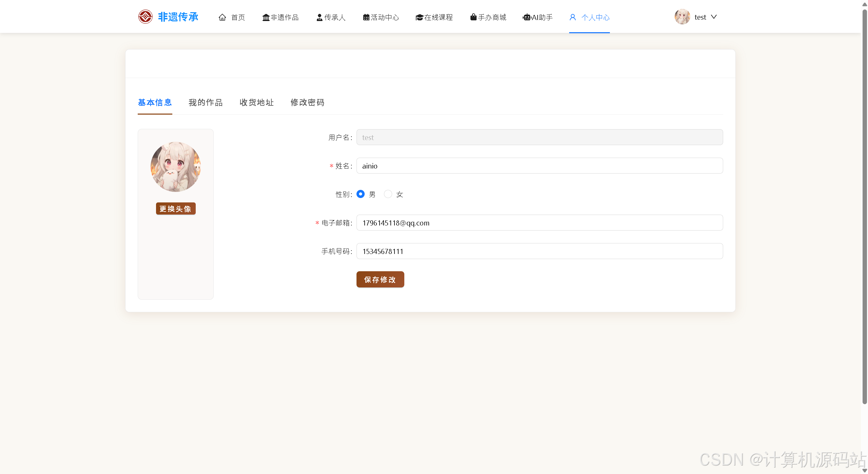Click the 电子邮箱 input field
868x474 pixels.
click(x=539, y=223)
